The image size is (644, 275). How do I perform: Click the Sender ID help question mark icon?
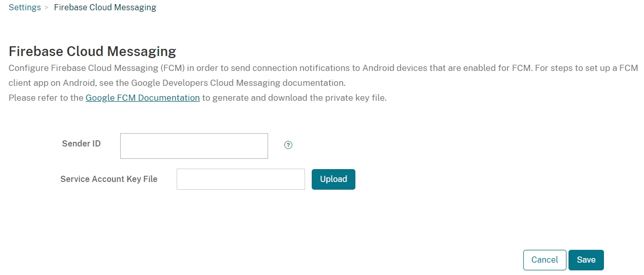(x=288, y=145)
